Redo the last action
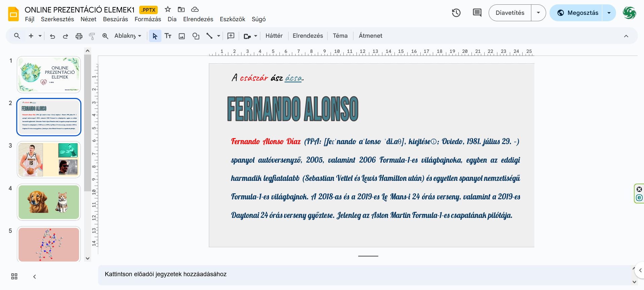Screen dimensions: 644x290 [66, 36]
